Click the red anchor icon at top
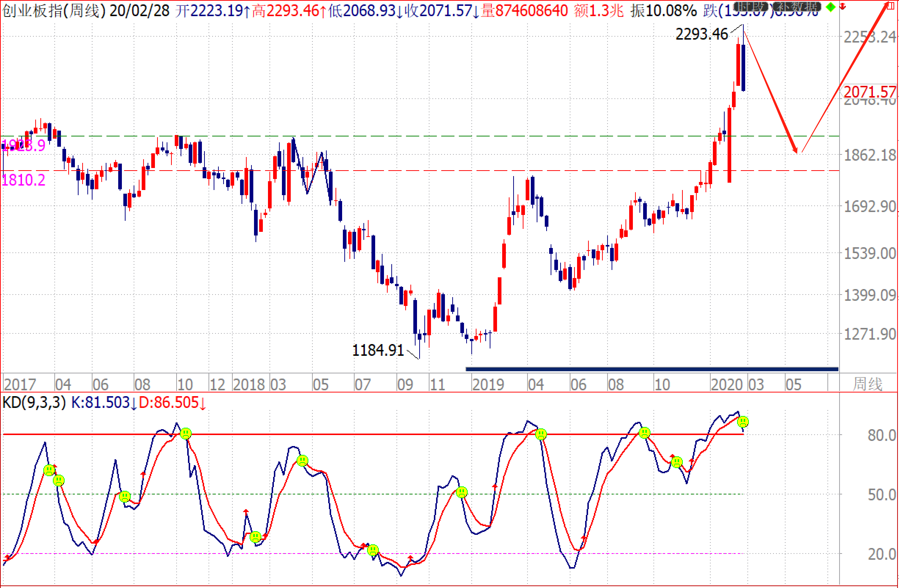This screenshot has width=899, height=588. tap(842, 6)
